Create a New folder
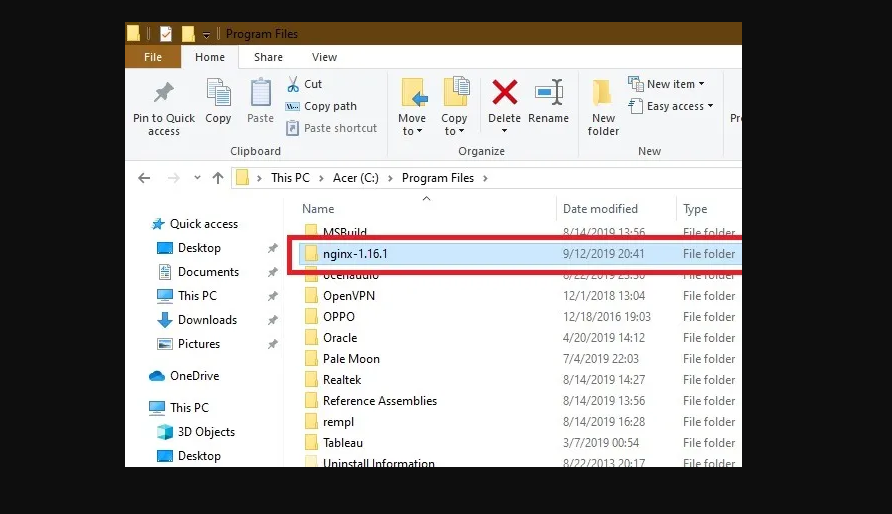The width and height of the screenshot is (892, 514). point(603,107)
